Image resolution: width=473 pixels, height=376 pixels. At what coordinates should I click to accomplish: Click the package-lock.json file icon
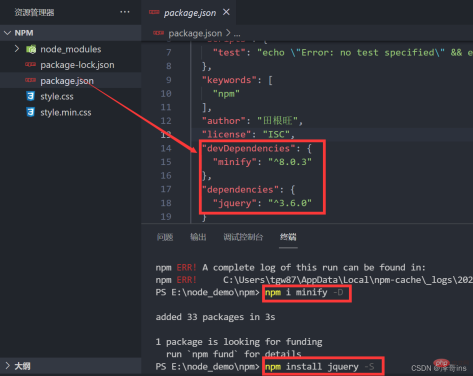pyautogui.click(x=30, y=64)
